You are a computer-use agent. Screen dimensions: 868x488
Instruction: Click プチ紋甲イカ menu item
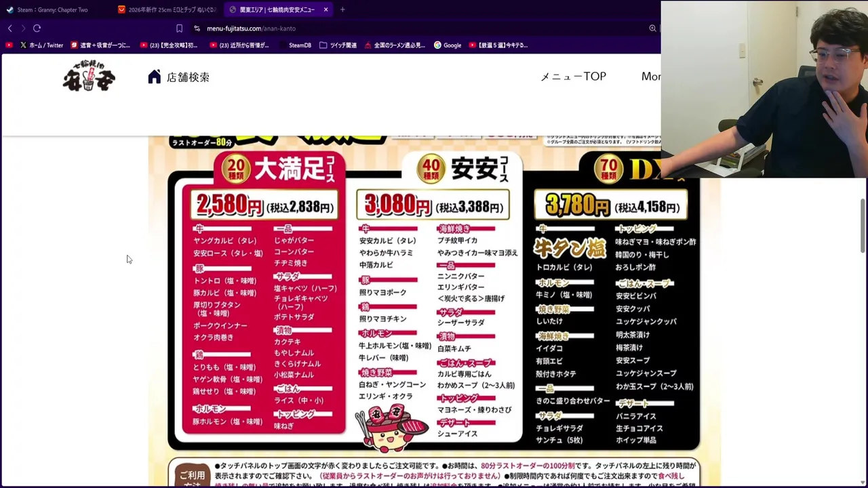click(458, 241)
